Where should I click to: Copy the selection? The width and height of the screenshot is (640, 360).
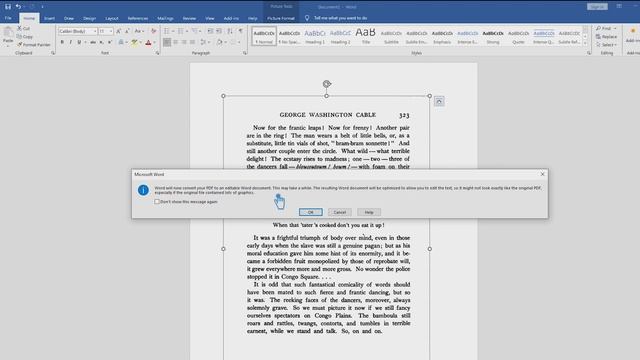(x=25, y=36)
